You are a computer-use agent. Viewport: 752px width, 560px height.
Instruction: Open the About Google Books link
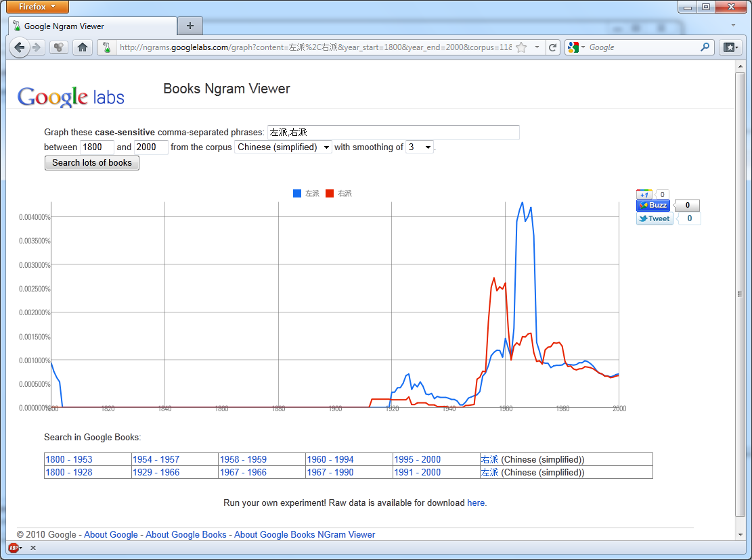point(186,534)
